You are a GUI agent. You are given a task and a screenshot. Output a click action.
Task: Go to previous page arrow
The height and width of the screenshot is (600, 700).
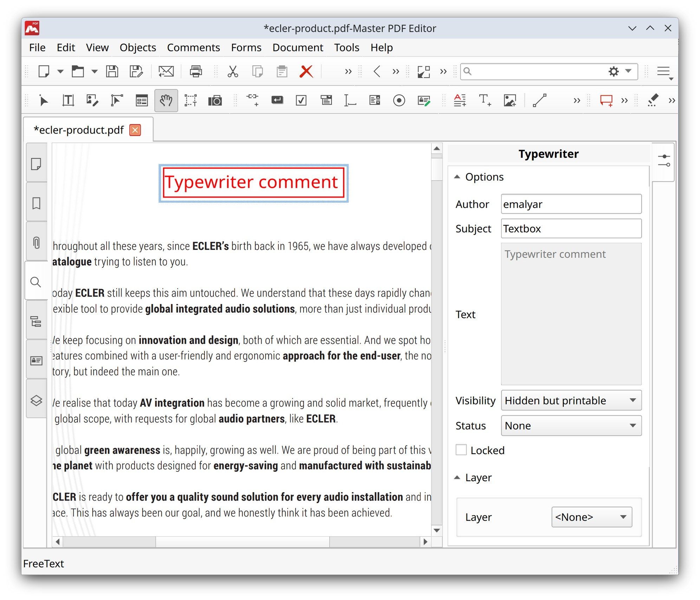coord(377,71)
